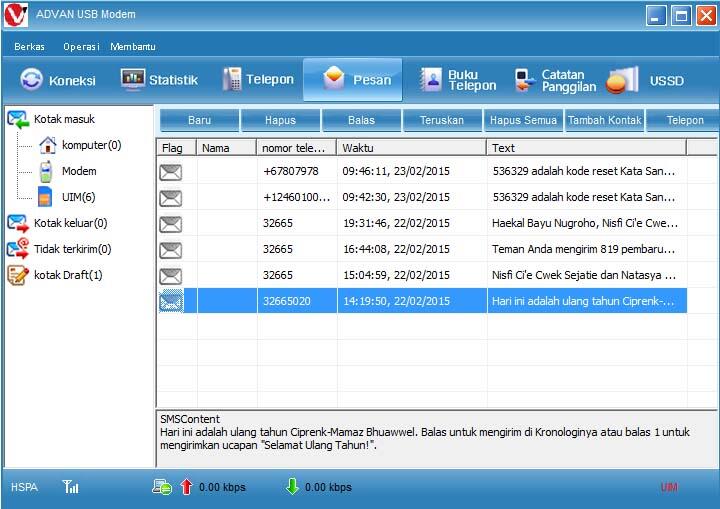The width and height of the screenshot is (720, 509).
Task: Open the Koneksi connection tab
Action: pyautogui.click(x=58, y=80)
